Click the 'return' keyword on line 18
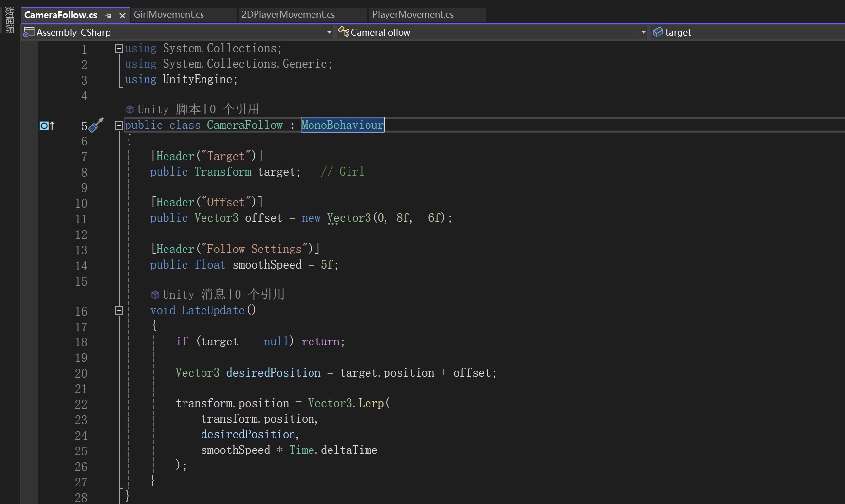This screenshot has height=504, width=845. pos(320,342)
